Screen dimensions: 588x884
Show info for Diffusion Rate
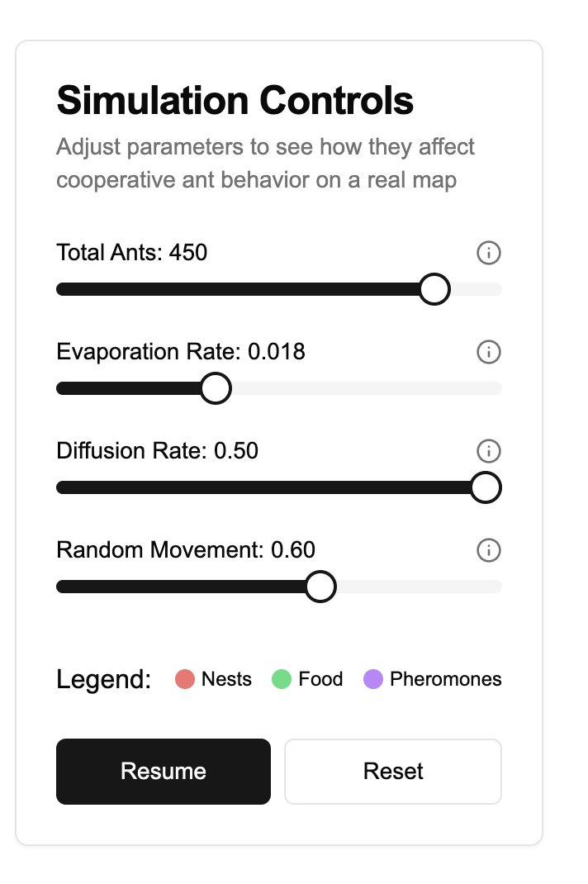[x=488, y=451]
